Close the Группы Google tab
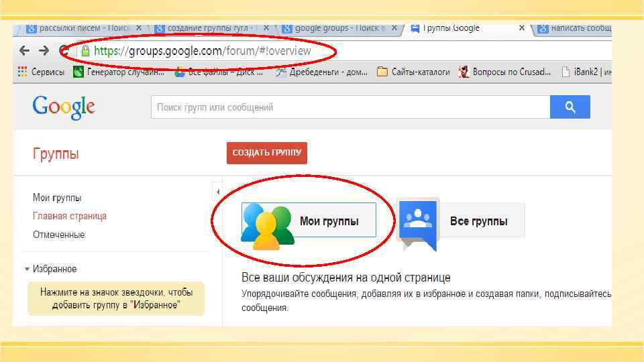This screenshot has width=644, height=362. coord(522,28)
